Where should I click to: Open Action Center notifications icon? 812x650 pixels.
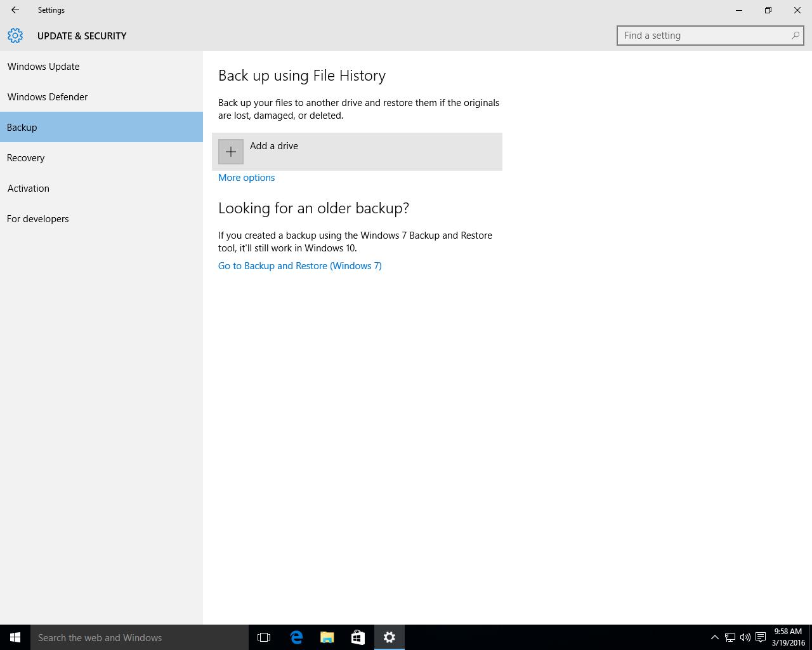click(761, 637)
